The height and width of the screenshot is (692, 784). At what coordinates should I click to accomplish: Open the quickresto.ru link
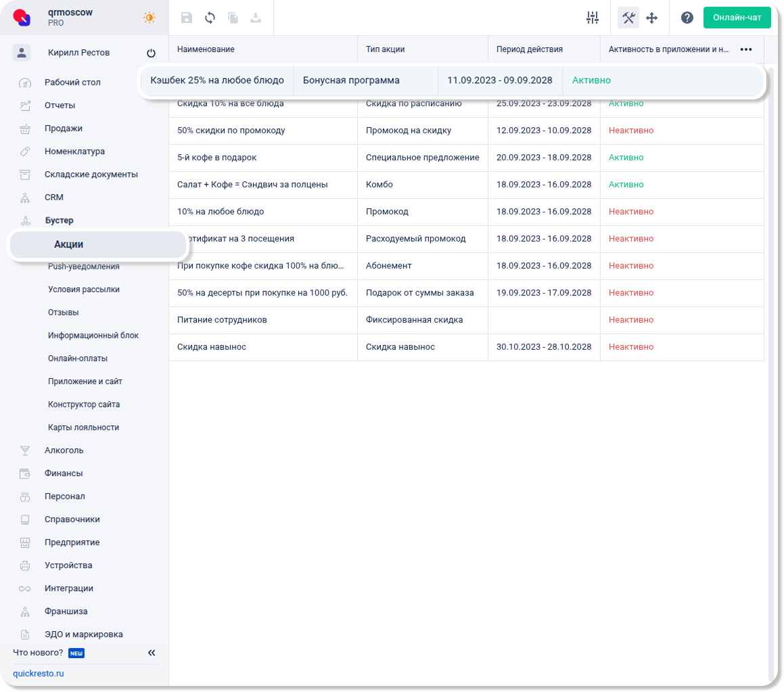point(39,674)
